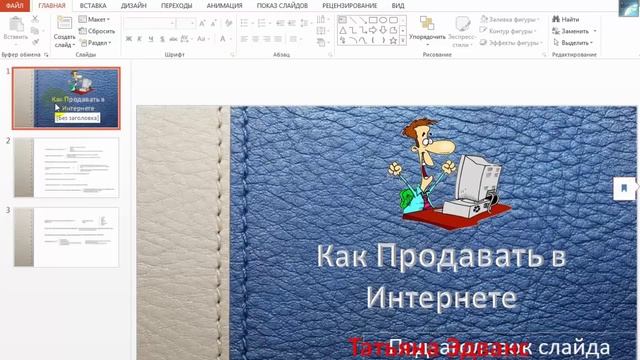
Task: Click the Convert to SmartArt icon
Action: 321,42
